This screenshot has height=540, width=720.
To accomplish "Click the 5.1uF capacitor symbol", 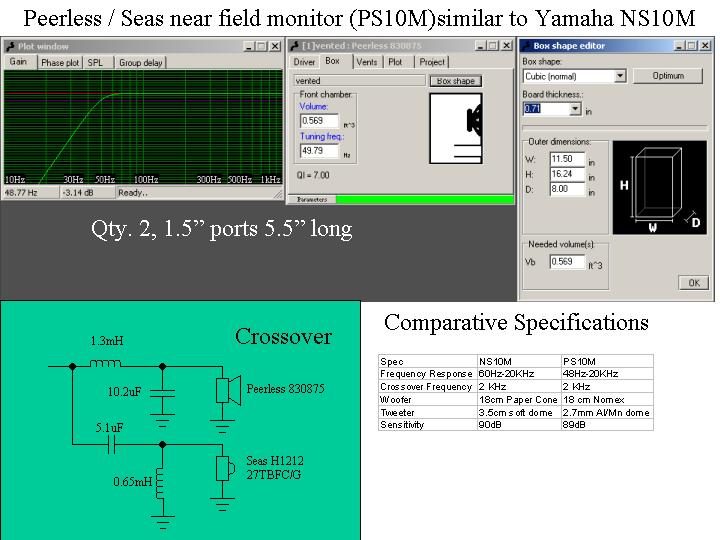I will pyautogui.click(x=111, y=444).
